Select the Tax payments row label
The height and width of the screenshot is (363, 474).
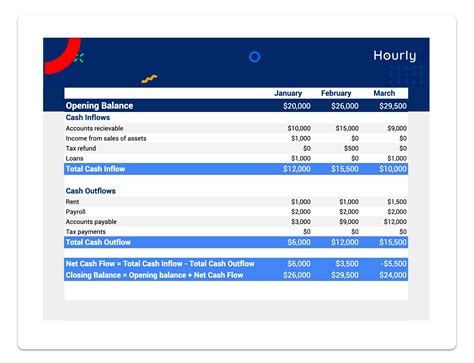(x=85, y=232)
